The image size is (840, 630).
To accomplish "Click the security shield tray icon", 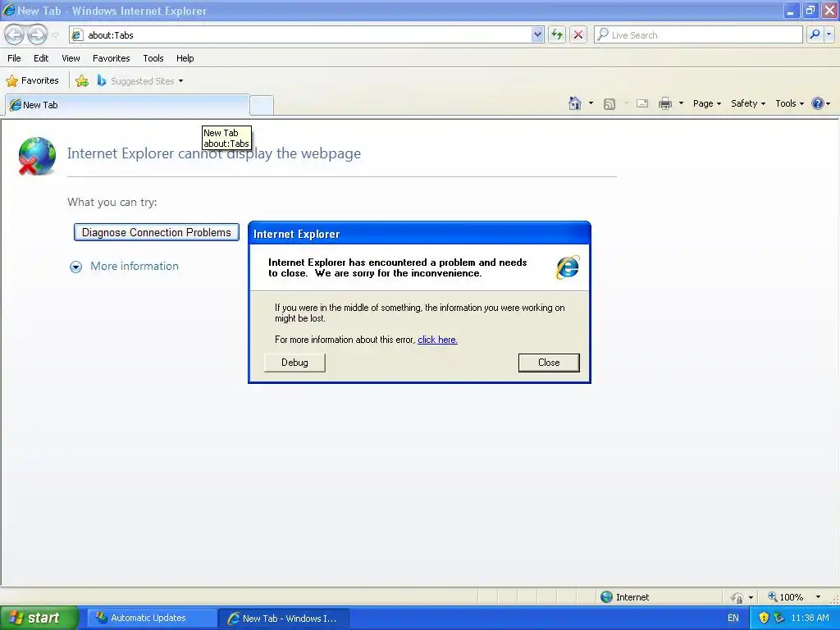I will [x=764, y=619].
